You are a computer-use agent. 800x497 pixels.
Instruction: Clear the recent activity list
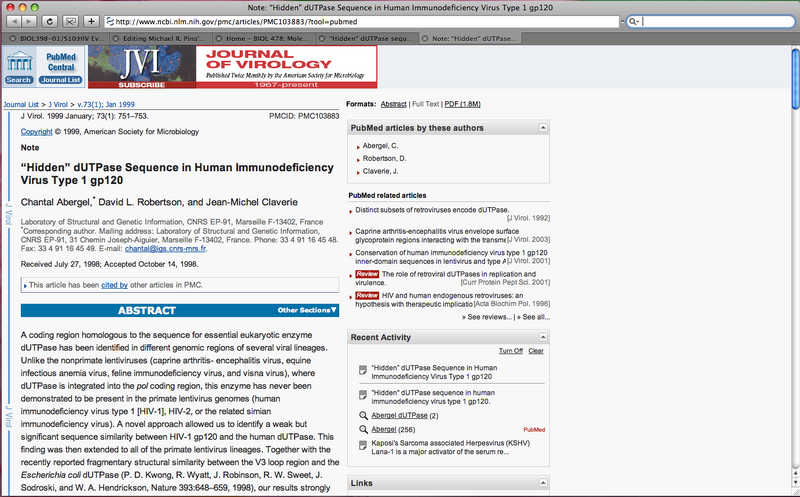point(536,351)
